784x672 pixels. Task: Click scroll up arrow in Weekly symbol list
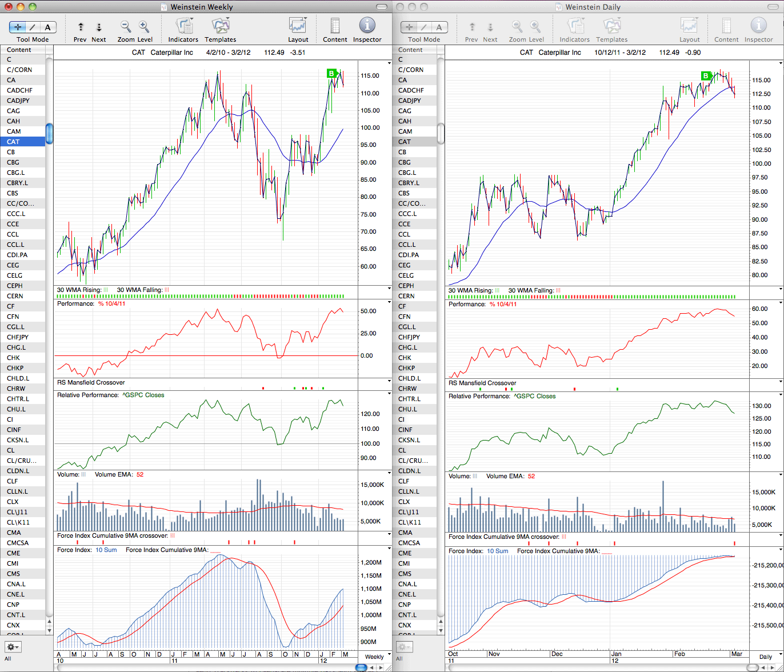pos(49,621)
